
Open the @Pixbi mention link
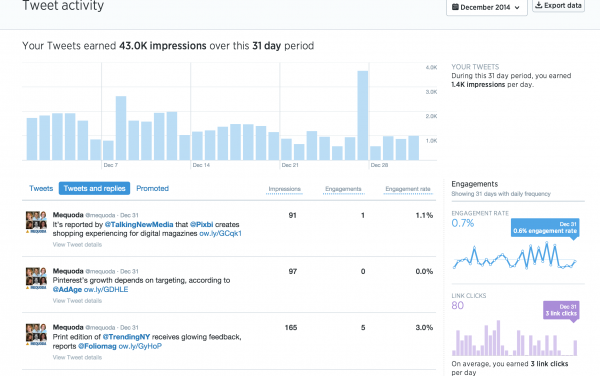pos(201,225)
